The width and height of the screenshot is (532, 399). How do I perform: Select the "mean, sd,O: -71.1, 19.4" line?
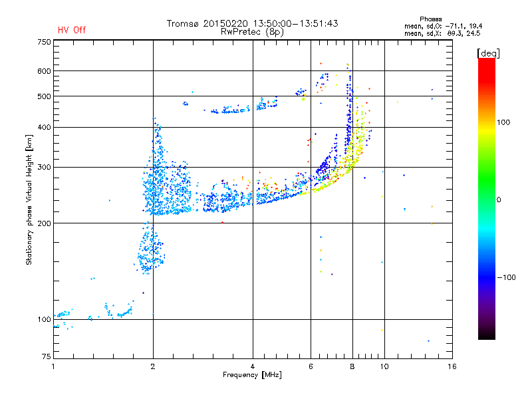(x=443, y=26)
